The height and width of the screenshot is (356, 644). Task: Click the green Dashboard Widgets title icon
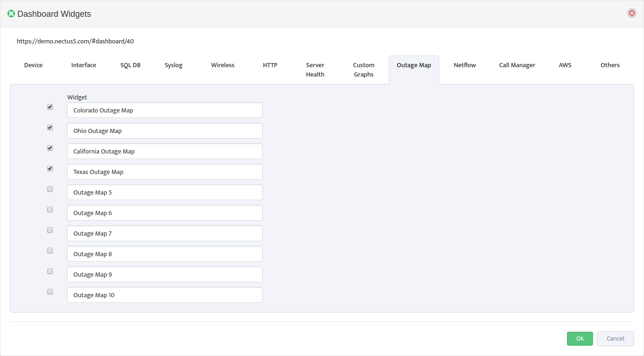11,14
